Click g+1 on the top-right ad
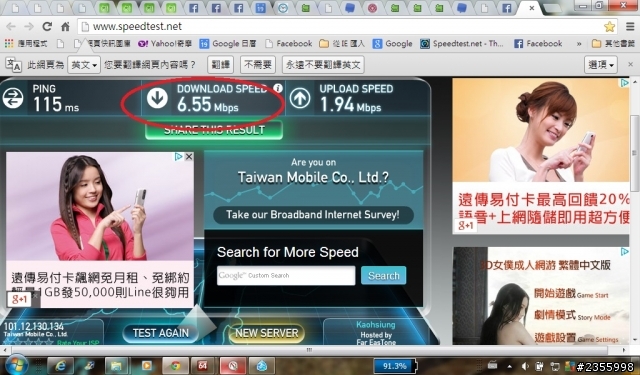640x375 pixels. pos(465,225)
